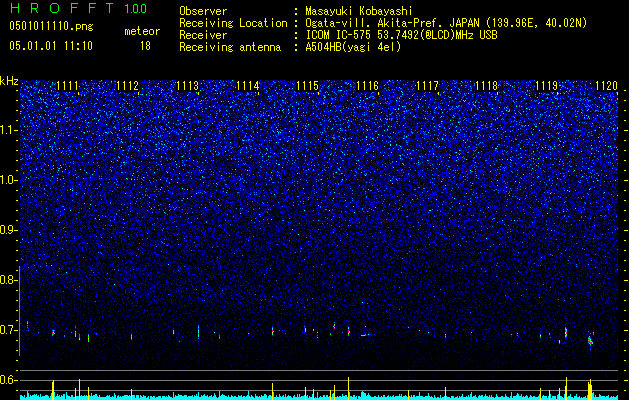Click the 0.8 frequency axis label
This screenshot has width=629, height=400.
[8, 280]
